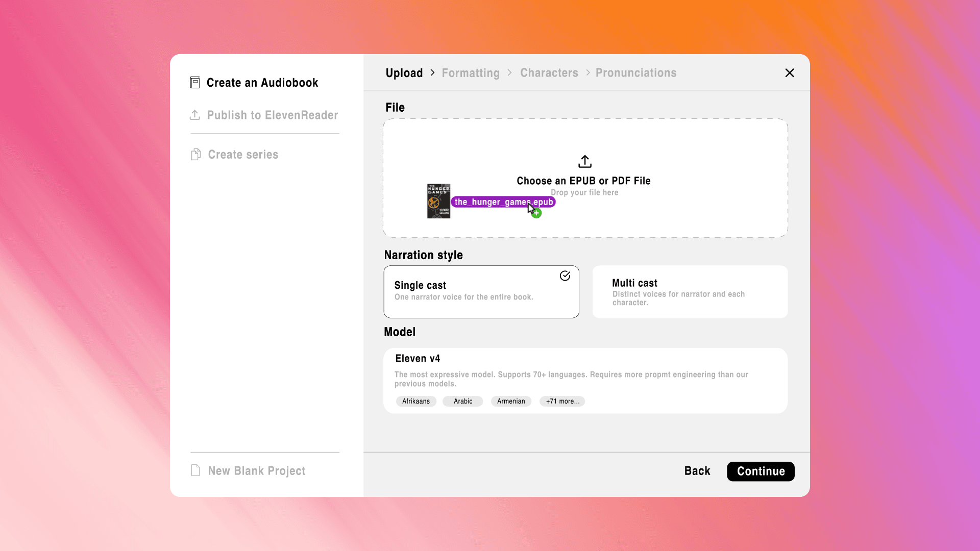
Task: Click the Afrikaans language chip
Action: 416,402
